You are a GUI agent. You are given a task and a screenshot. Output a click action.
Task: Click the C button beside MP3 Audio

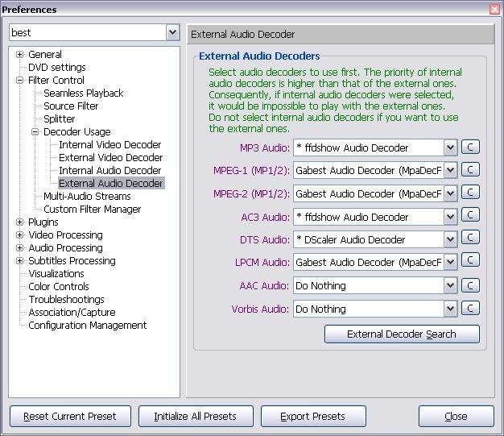pyautogui.click(x=471, y=147)
